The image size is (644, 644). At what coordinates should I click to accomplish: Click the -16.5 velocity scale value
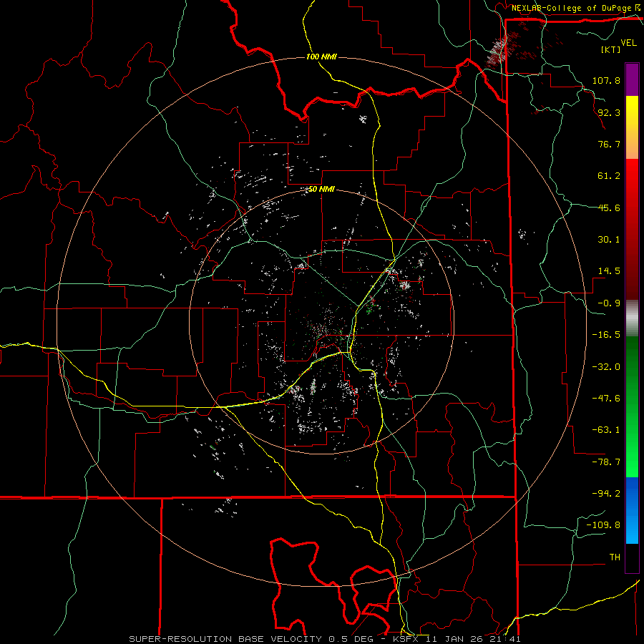pyautogui.click(x=606, y=335)
